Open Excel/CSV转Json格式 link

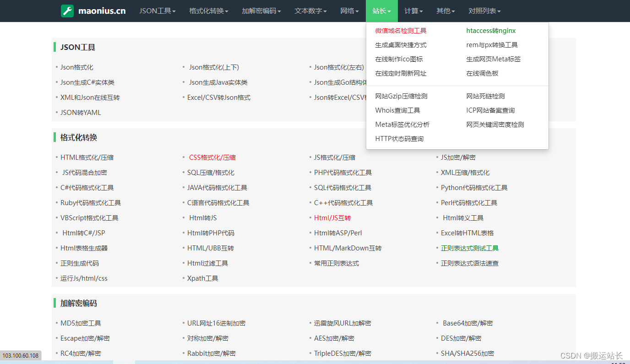click(219, 98)
